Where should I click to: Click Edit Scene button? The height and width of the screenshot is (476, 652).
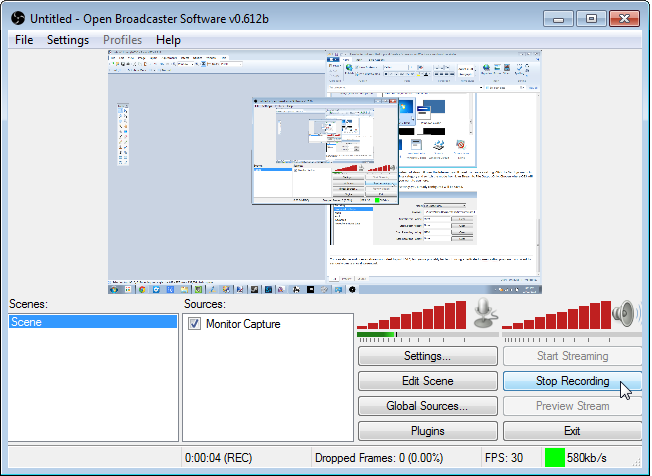coord(427,381)
